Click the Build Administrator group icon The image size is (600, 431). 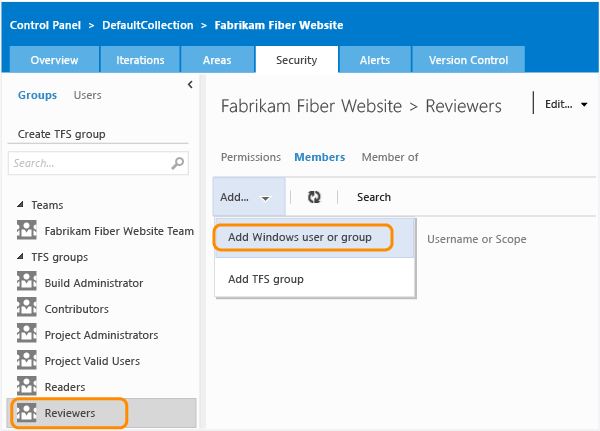click(x=27, y=281)
